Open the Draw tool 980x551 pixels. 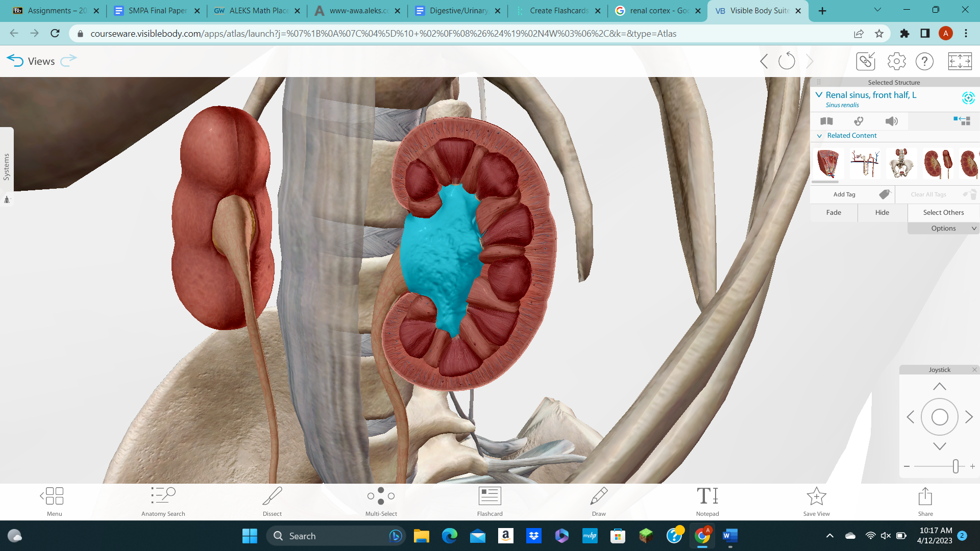tap(598, 501)
